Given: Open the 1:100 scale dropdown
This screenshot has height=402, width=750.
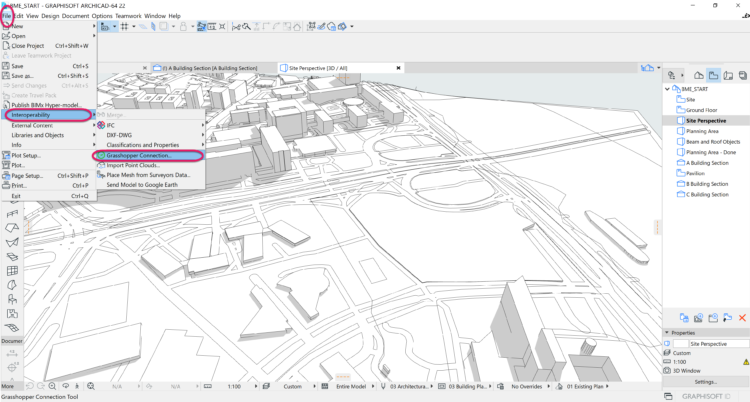Looking at the screenshot, I should [236, 386].
